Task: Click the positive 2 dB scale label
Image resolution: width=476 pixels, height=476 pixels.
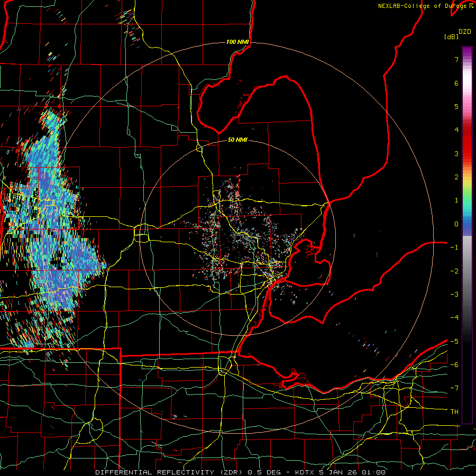Action: coord(456,177)
